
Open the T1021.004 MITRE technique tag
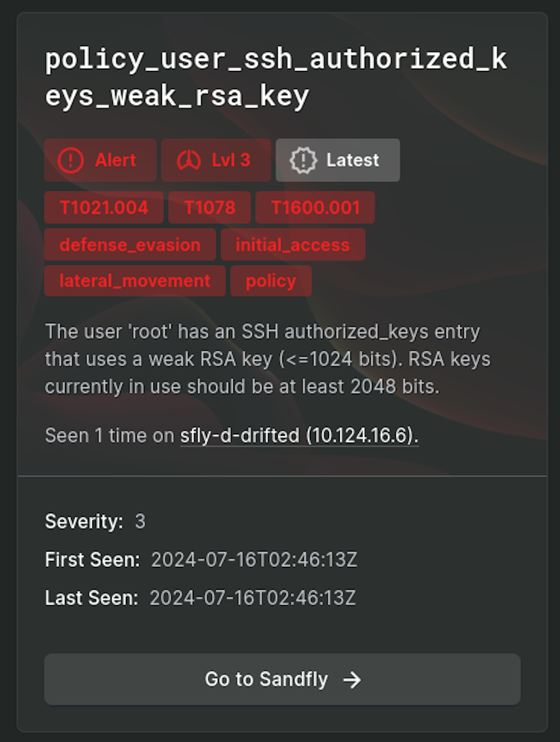[104, 207]
